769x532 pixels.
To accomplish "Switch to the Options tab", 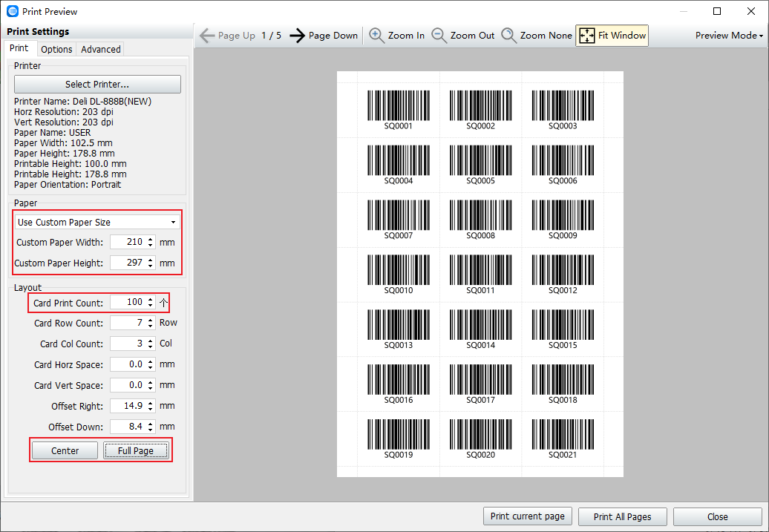I will (56, 50).
